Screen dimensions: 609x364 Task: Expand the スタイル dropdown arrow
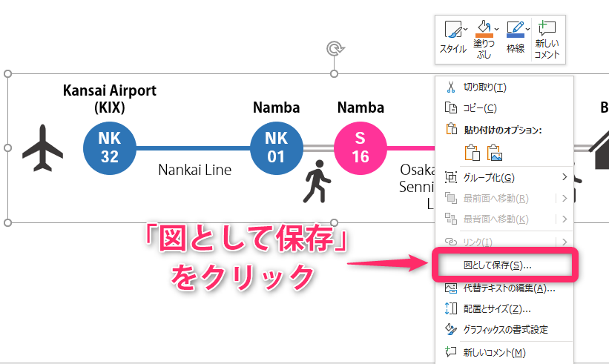tap(465, 29)
